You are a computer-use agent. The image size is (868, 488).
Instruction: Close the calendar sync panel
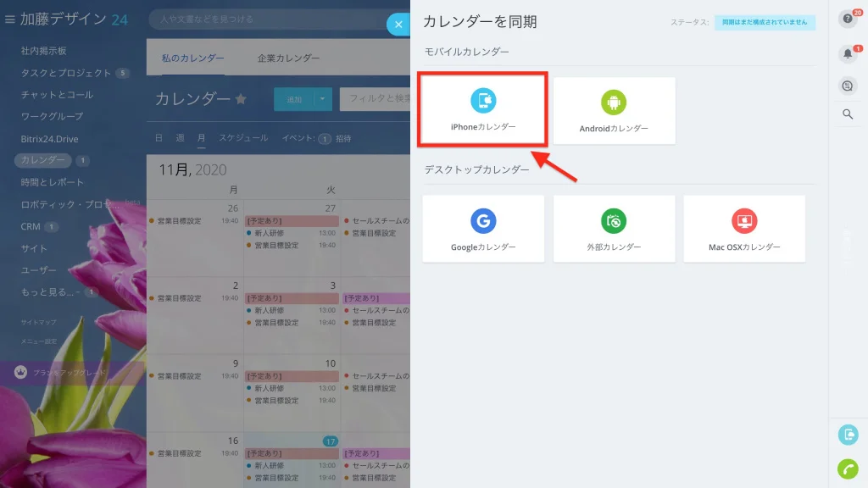pos(398,25)
